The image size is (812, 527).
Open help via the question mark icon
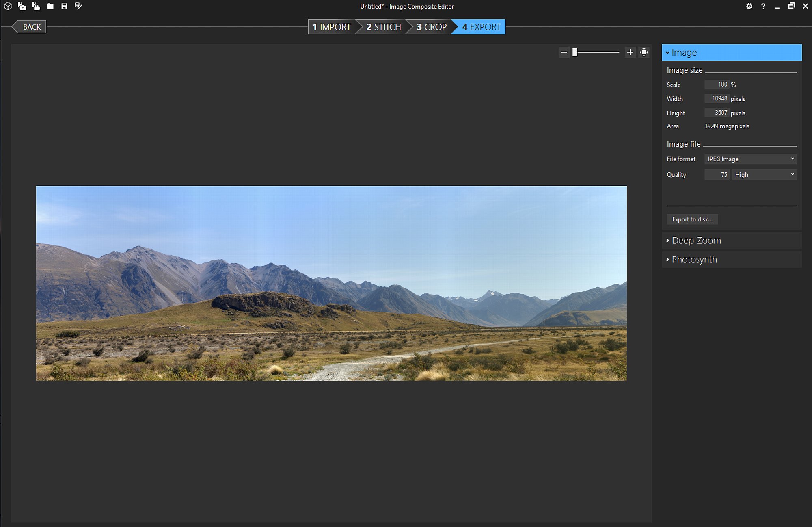(763, 6)
